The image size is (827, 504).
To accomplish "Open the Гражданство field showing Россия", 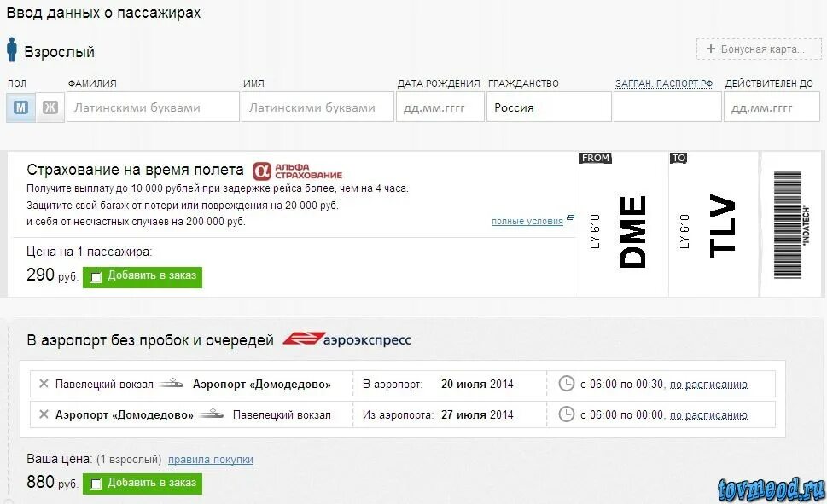I will point(549,107).
